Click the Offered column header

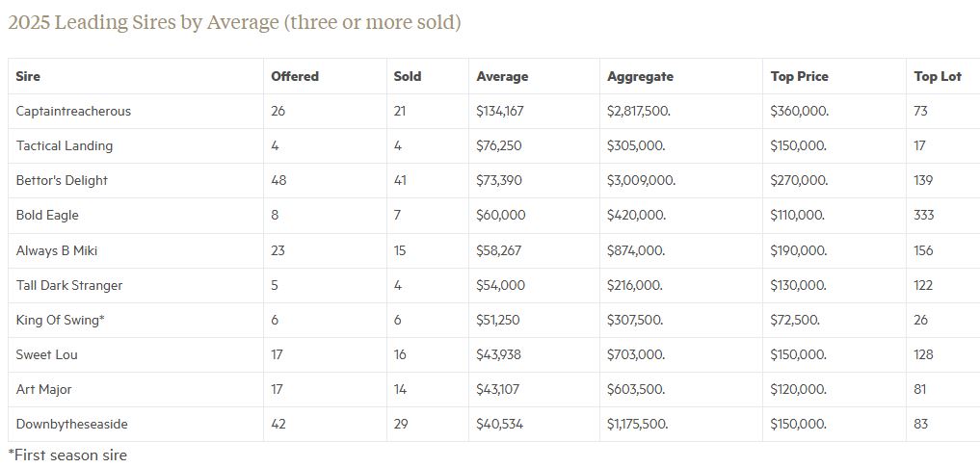[295, 76]
